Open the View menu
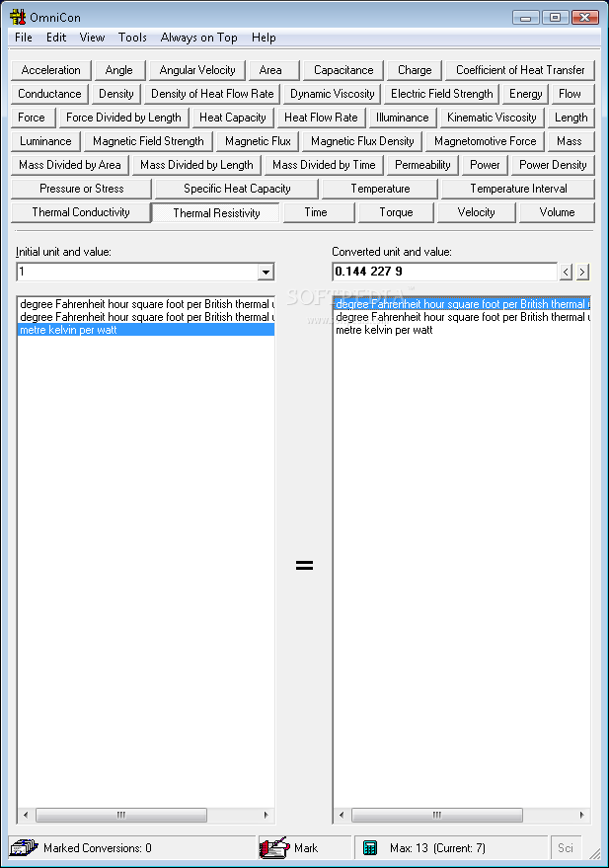Viewport: 609px width, 868px height. tap(92, 38)
